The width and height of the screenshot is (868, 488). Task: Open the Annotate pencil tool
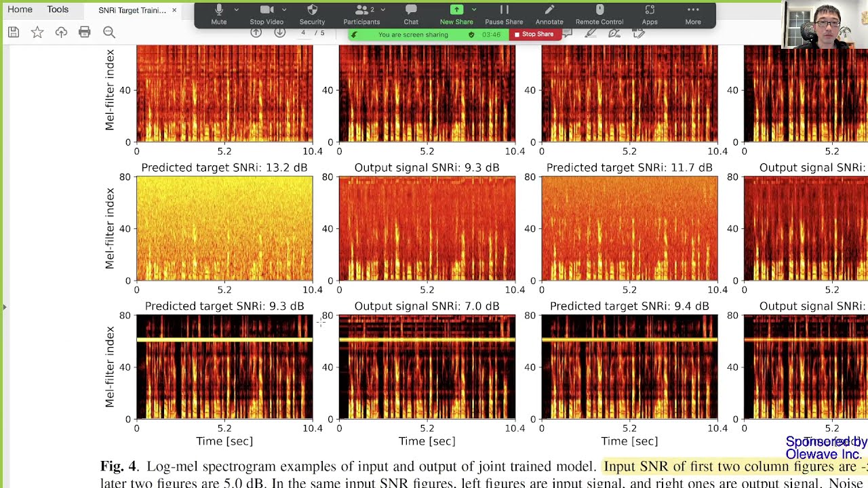pos(549,15)
